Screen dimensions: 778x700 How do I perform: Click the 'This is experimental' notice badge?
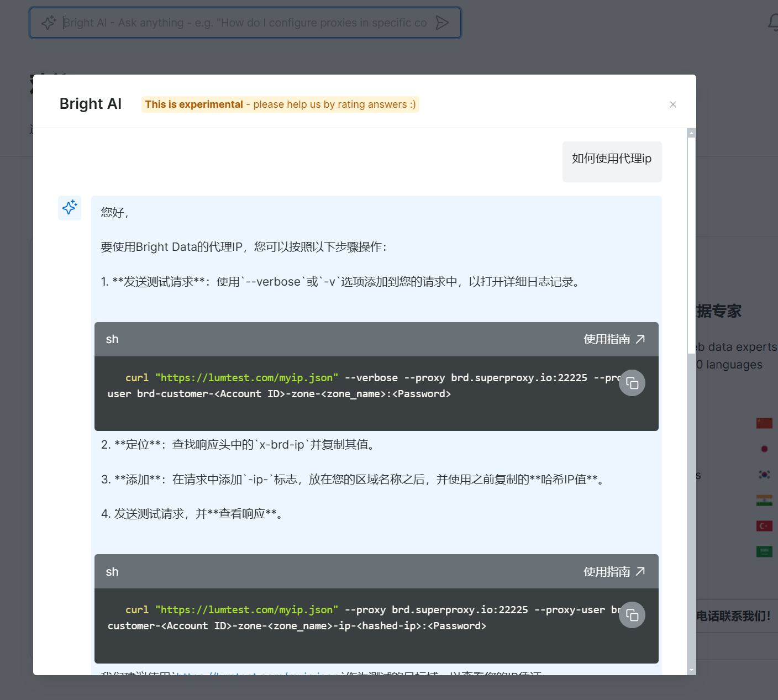(280, 104)
